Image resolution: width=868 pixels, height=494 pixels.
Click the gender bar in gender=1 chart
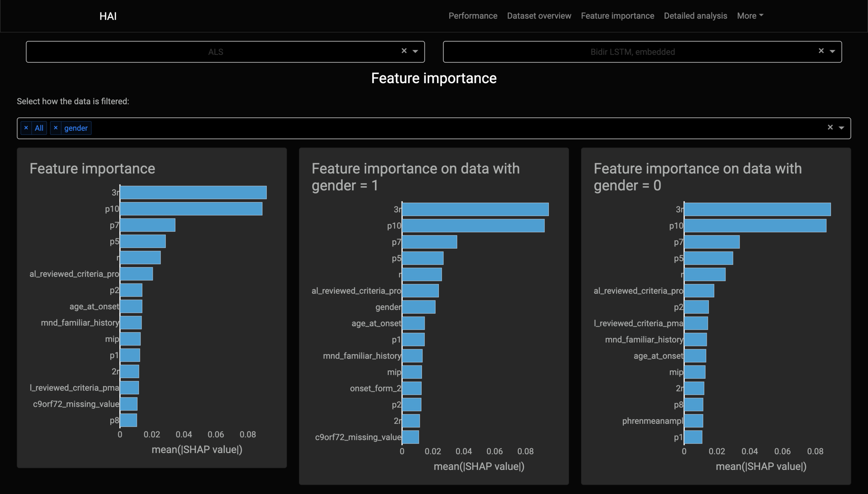(x=418, y=307)
